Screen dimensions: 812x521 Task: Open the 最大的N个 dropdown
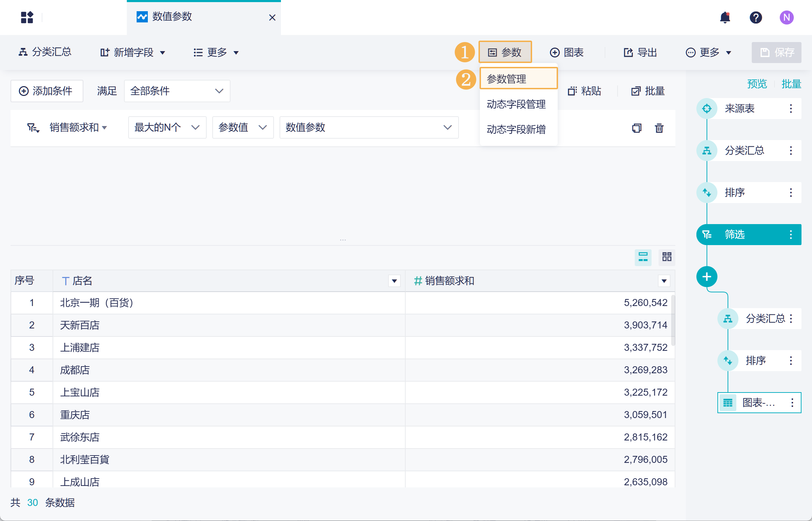click(167, 127)
